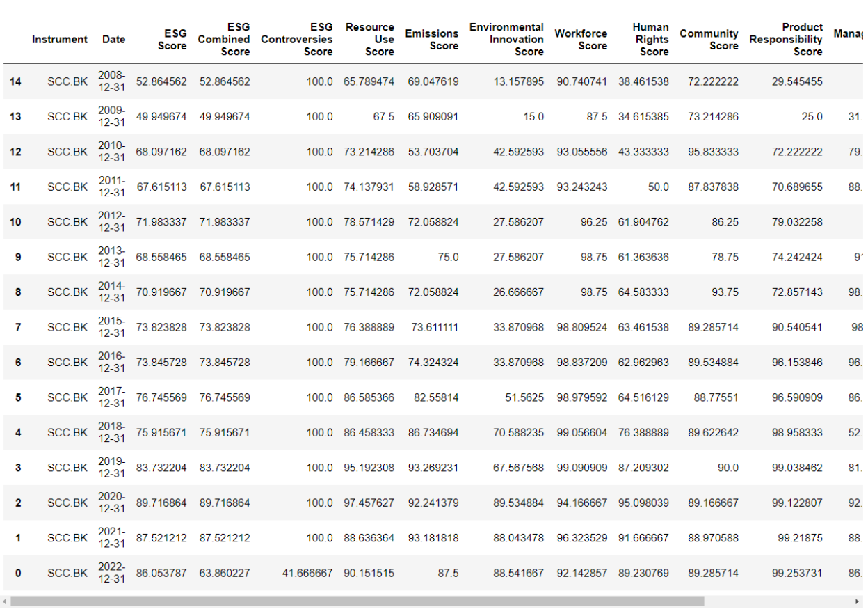Screen dimensions: 868x609
Task: Click the Instrument column header
Action: [x=60, y=39]
